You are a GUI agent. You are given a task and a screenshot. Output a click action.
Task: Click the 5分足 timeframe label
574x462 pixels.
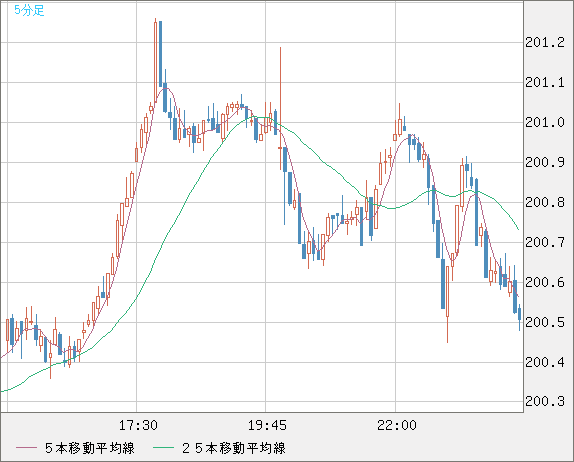point(29,10)
